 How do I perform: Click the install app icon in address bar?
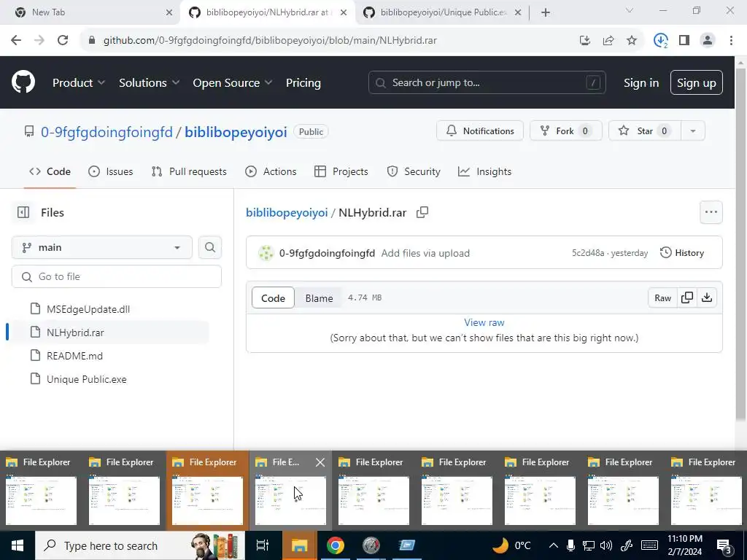585,41
